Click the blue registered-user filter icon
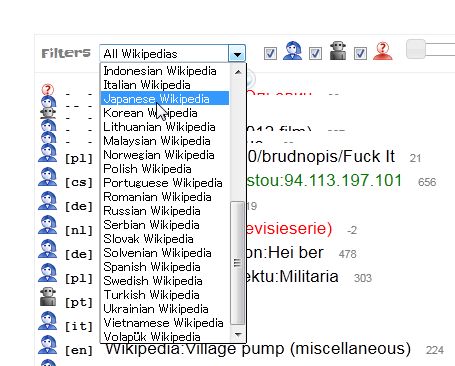455x366 pixels. [x=292, y=51]
